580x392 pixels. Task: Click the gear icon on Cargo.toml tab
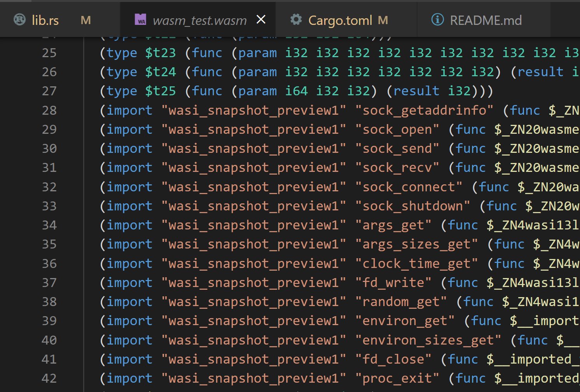296,19
